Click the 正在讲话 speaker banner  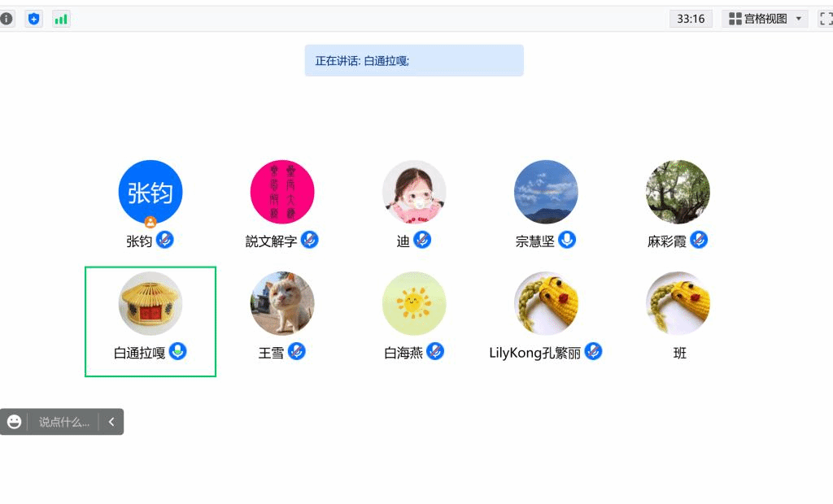point(414,61)
